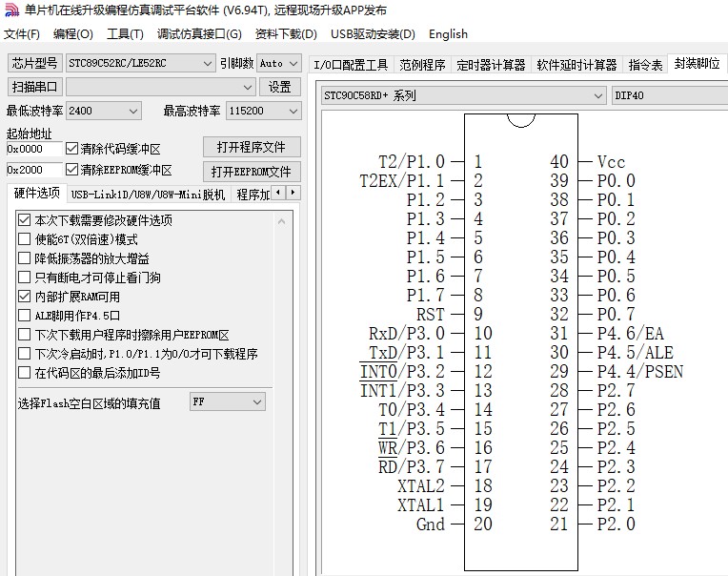The width and height of the screenshot is (728, 576).
Task: Select the 硬件选项 tab
Action: pos(37,194)
